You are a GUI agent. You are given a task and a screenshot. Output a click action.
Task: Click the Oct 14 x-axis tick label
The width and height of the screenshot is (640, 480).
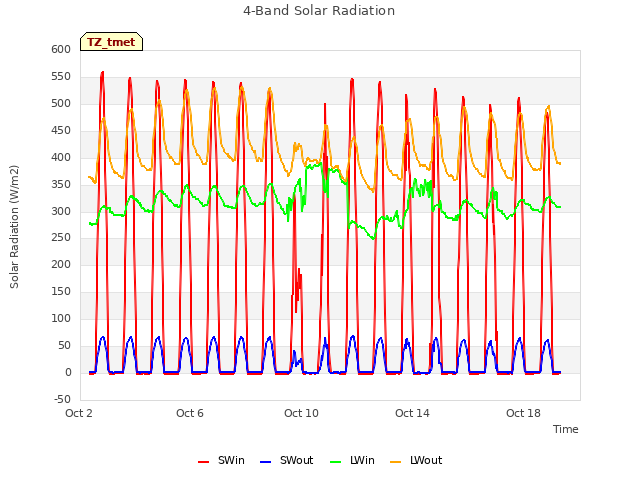pos(412,413)
